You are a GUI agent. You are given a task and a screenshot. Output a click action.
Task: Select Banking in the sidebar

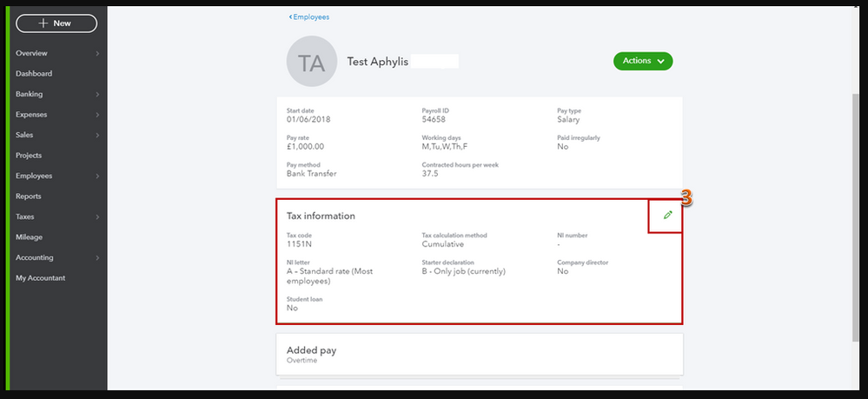point(29,94)
